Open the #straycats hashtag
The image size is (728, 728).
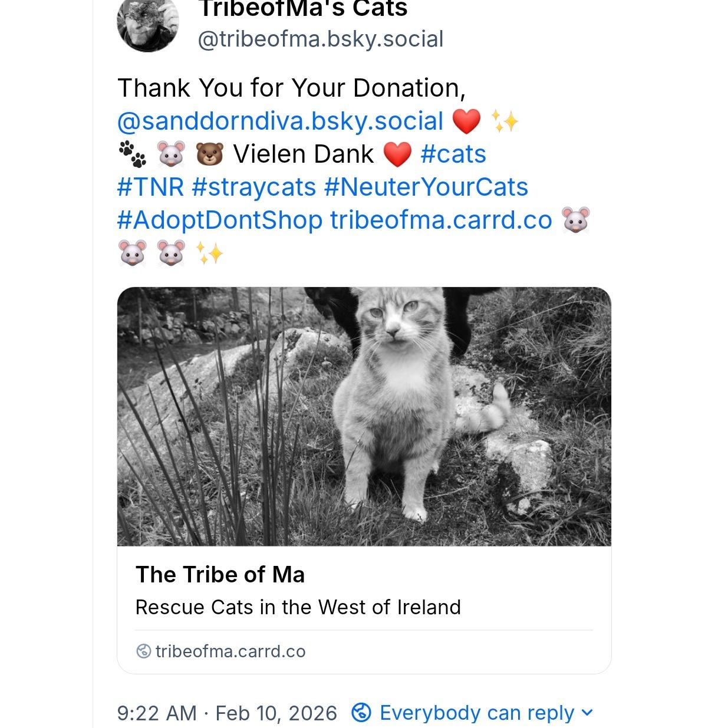[x=254, y=187]
